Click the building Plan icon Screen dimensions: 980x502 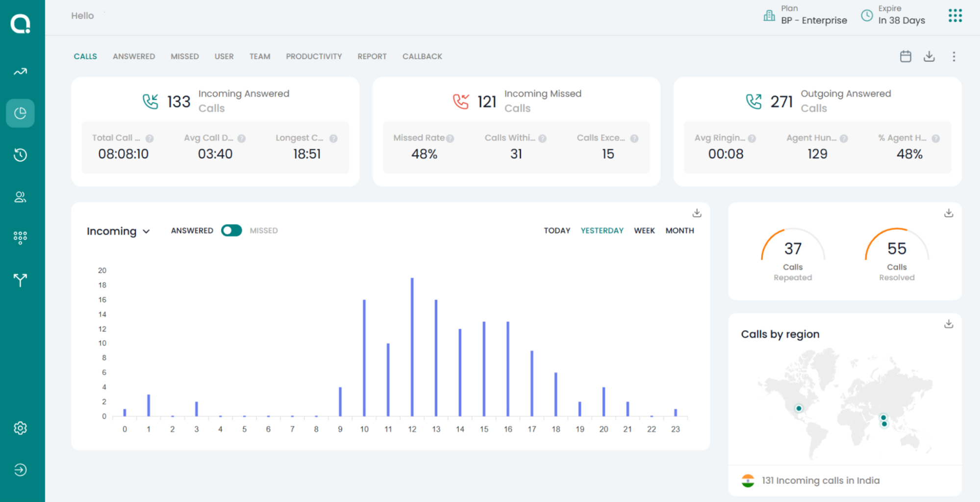(769, 16)
